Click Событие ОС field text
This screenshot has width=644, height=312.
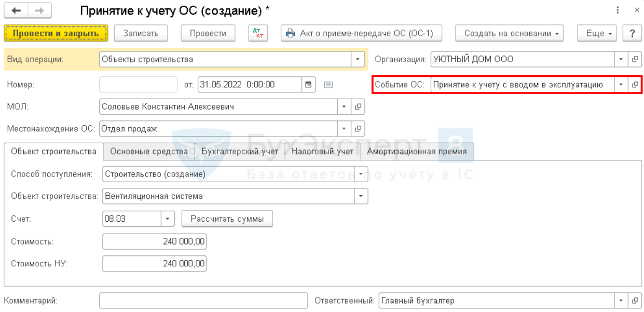(523, 84)
